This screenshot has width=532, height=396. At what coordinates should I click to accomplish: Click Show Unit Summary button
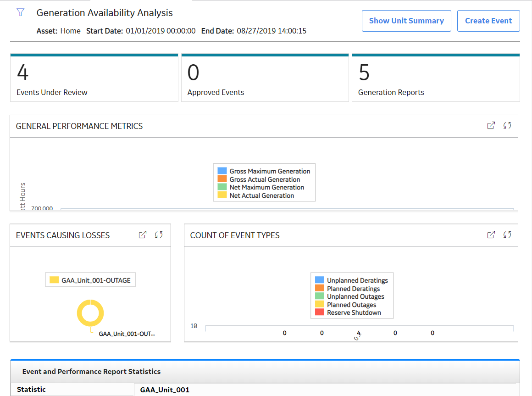tap(406, 21)
